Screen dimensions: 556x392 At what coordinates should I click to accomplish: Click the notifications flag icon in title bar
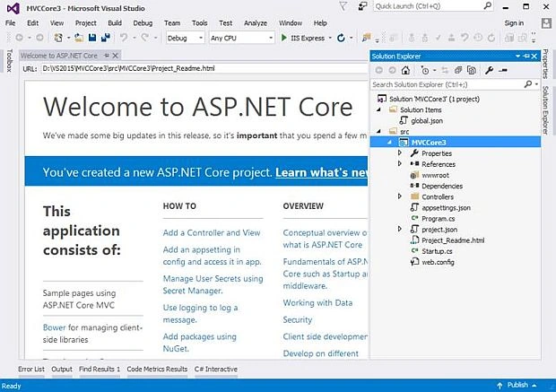click(343, 6)
